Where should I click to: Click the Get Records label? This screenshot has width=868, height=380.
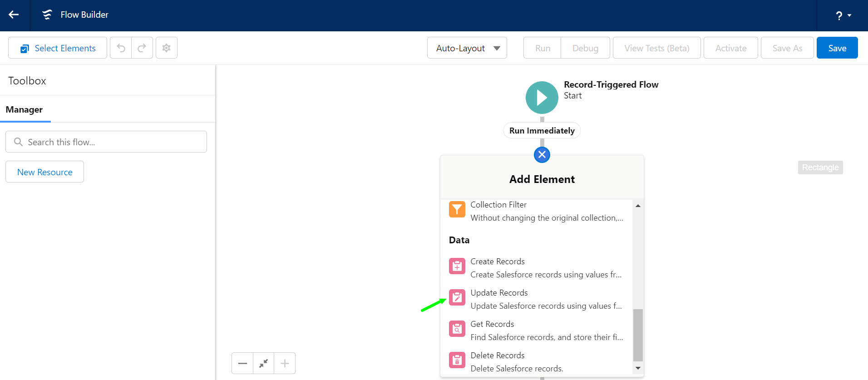click(x=492, y=324)
